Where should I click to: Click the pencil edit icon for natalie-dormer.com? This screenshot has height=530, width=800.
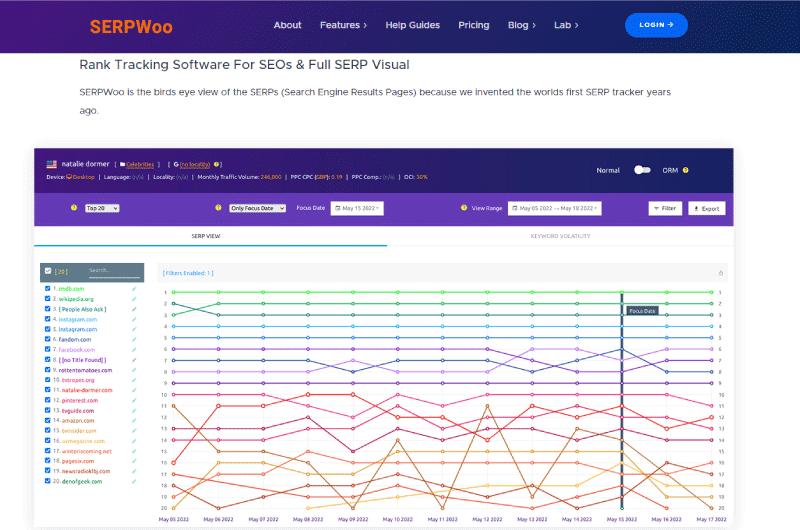tap(134, 390)
